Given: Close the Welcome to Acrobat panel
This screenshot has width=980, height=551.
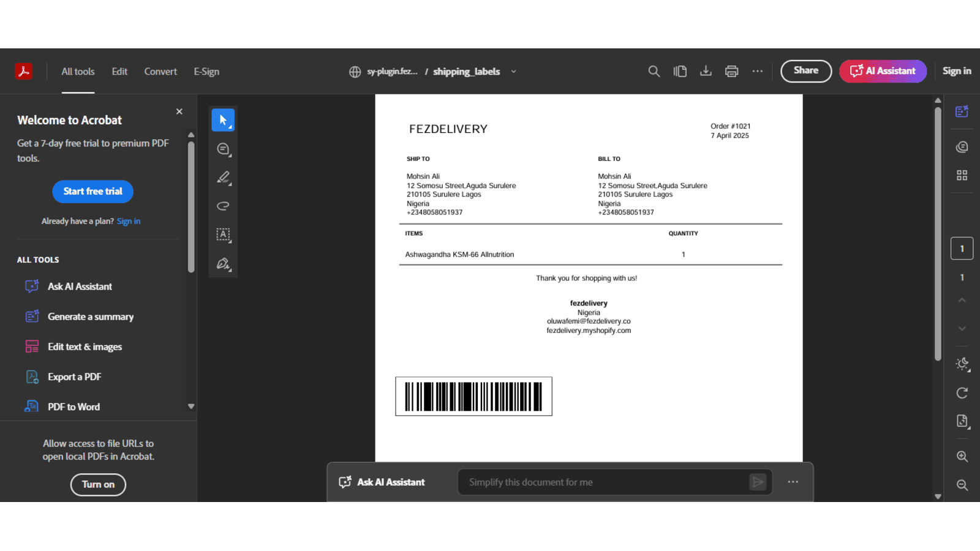Looking at the screenshot, I should coord(179,111).
